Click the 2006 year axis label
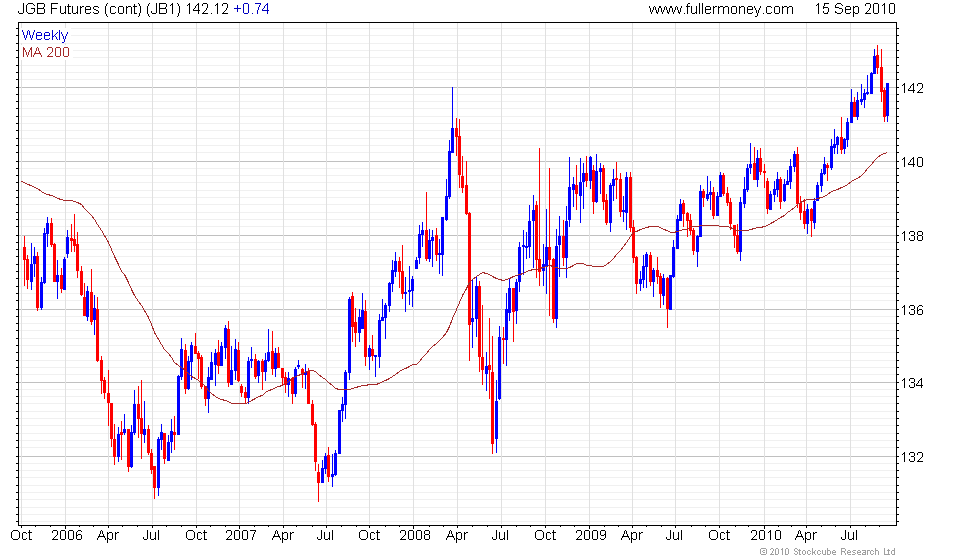Image resolution: width=980 pixels, height=560 pixels. (67, 535)
